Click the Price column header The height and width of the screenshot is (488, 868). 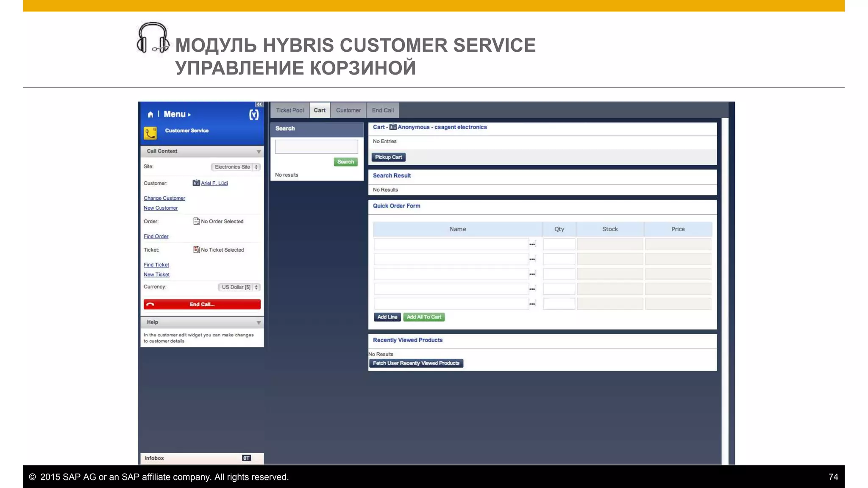pyautogui.click(x=678, y=229)
